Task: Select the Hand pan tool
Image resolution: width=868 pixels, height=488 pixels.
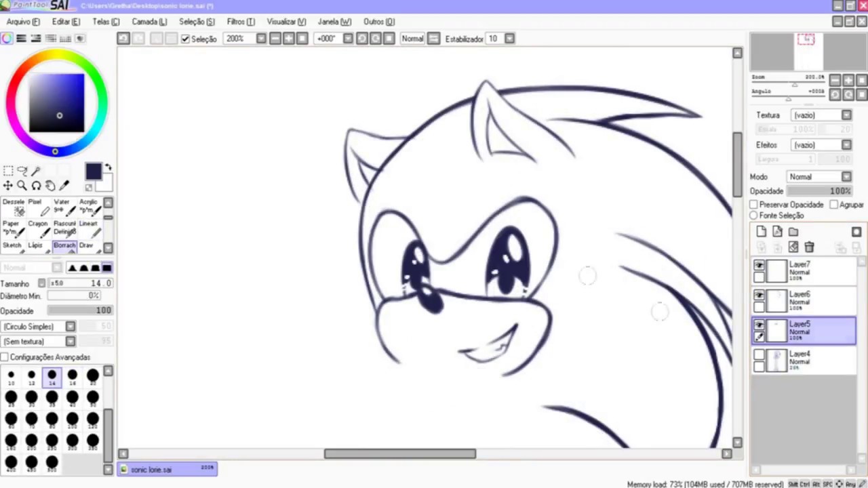Action: (x=50, y=186)
